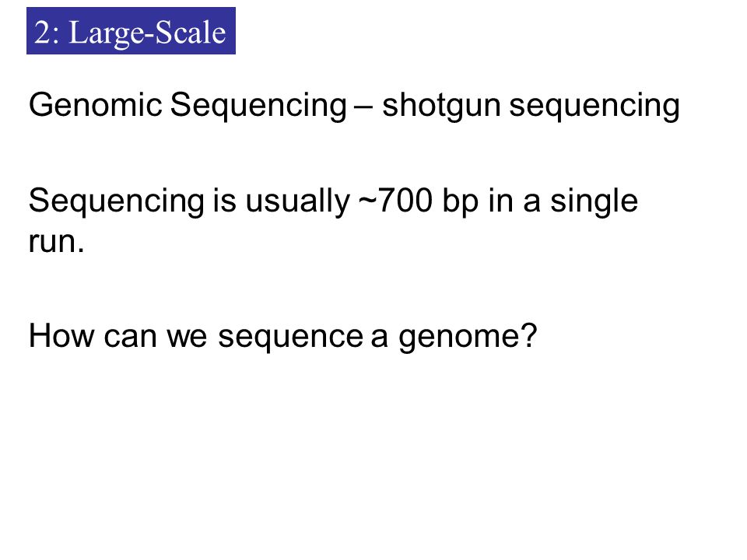Viewport: 747px width, 560px height.
Task: Click the word "single" in the second paragraph
Action: point(594,202)
